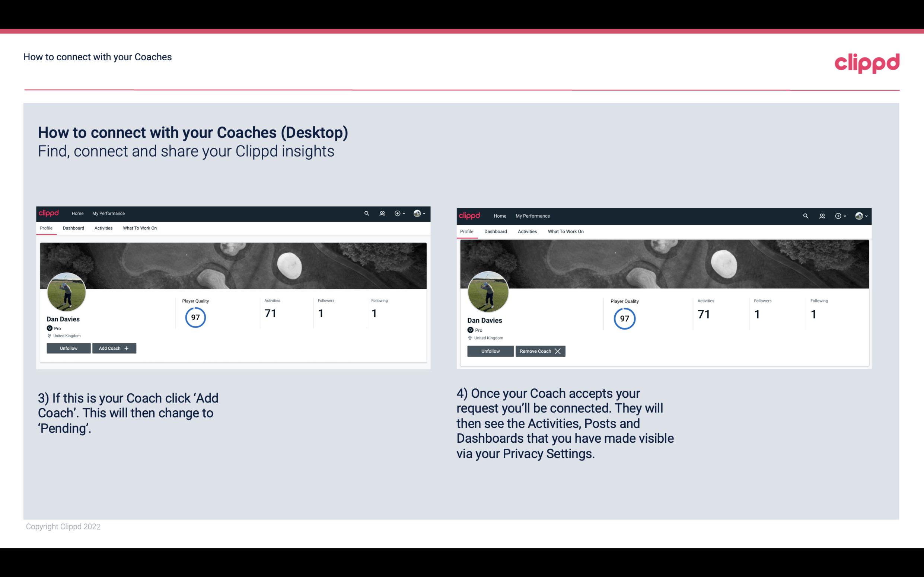The height and width of the screenshot is (577, 924).
Task: Click the 'Unfollow' button in left panel
Action: [x=68, y=348]
